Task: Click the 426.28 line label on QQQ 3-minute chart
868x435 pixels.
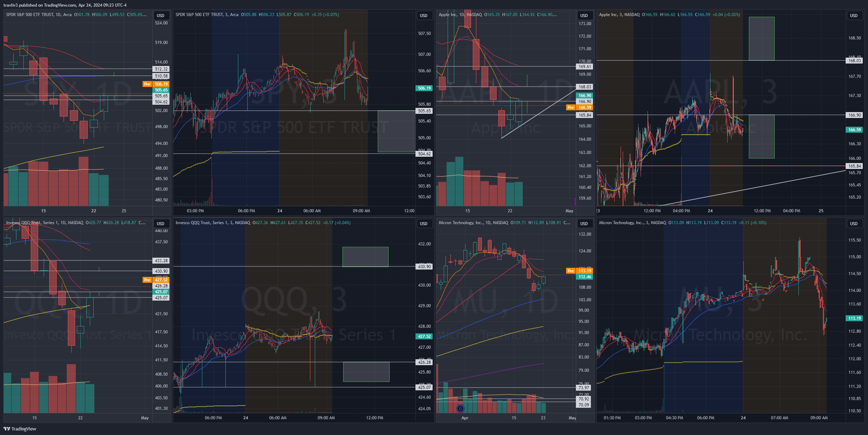Action: [x=424, y=362]
